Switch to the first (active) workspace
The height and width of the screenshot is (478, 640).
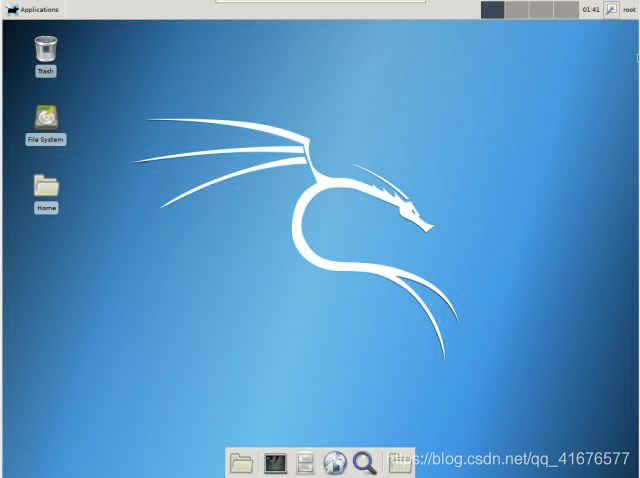[493, 10]
